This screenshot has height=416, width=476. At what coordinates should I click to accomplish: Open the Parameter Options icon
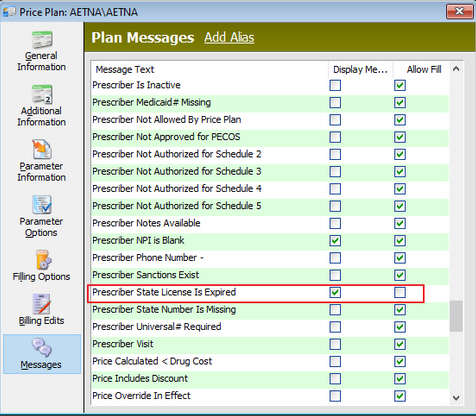tap(42, 204)
